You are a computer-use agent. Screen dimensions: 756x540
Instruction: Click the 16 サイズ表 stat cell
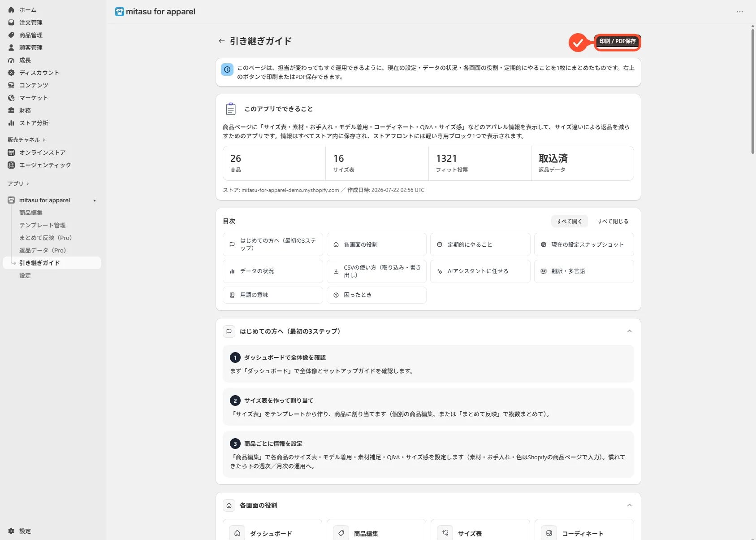(377, 163)
